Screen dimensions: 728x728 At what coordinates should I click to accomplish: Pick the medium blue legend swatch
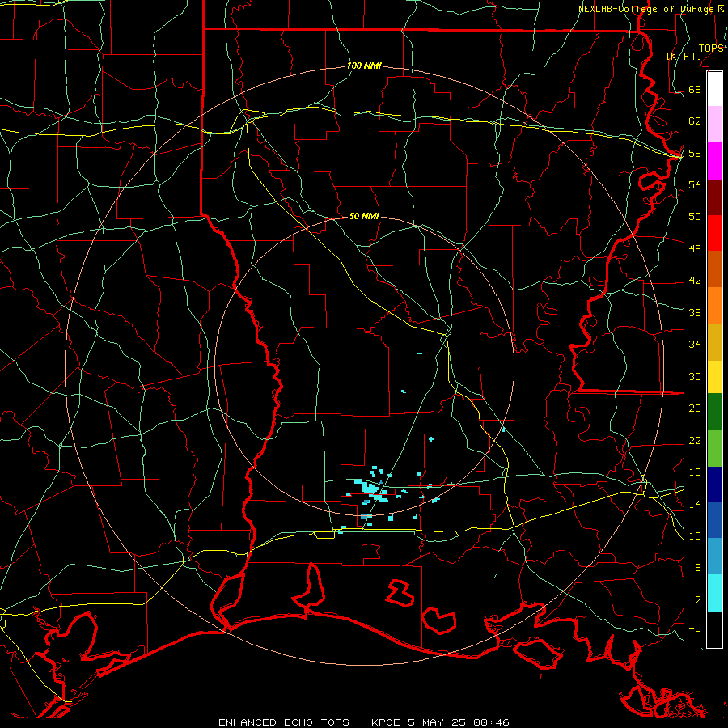(714, 520)
